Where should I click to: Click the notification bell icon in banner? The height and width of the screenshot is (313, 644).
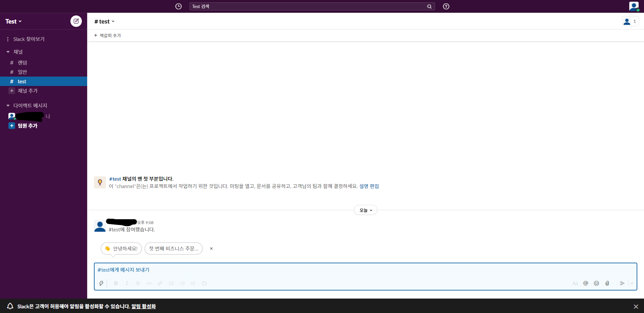pos(10,306)
